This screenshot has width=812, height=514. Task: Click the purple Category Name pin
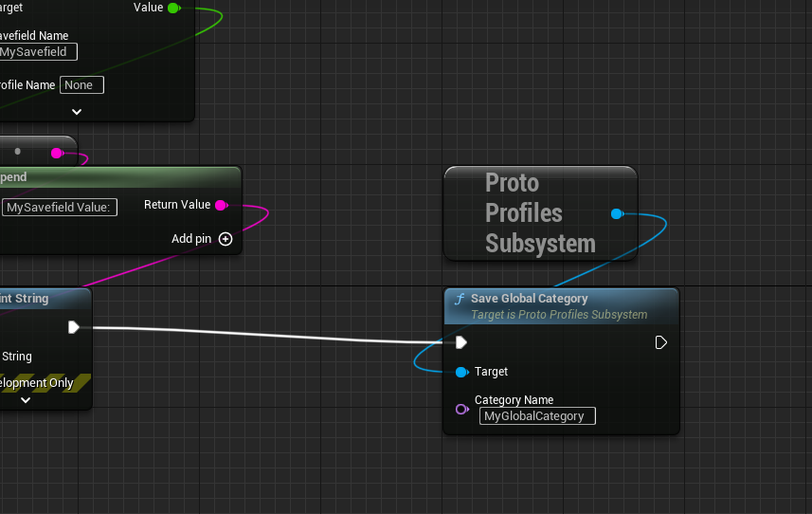461,409
